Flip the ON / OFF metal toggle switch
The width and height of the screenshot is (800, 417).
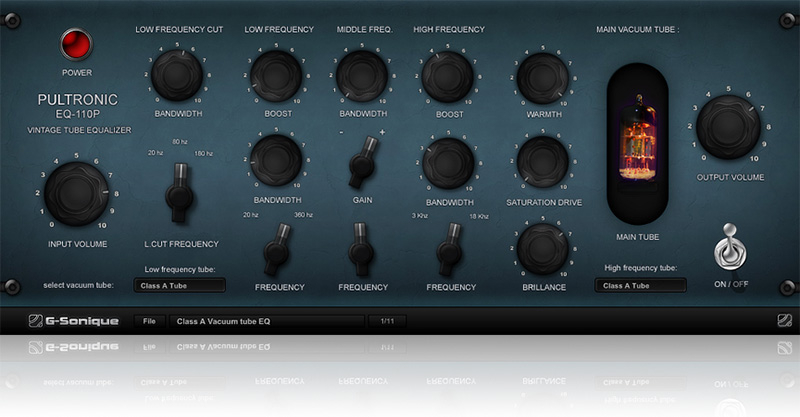click(730, 248)
